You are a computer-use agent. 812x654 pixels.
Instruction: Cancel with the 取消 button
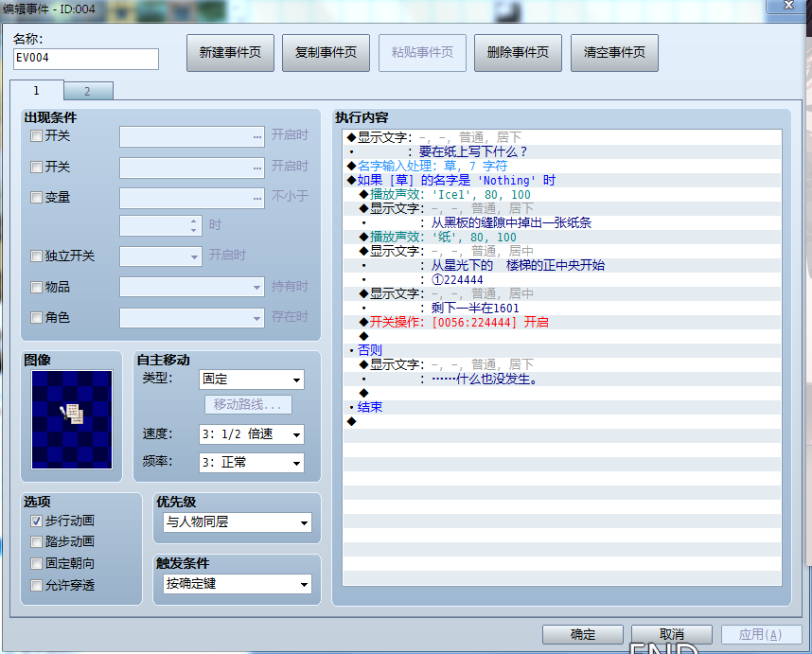tap(672, 634)
